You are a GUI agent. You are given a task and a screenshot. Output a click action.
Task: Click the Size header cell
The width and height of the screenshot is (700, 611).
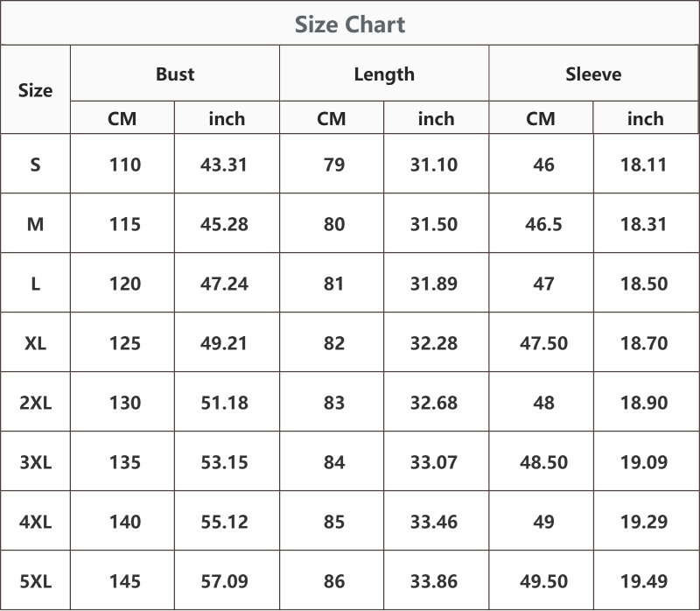pos(35,90)
